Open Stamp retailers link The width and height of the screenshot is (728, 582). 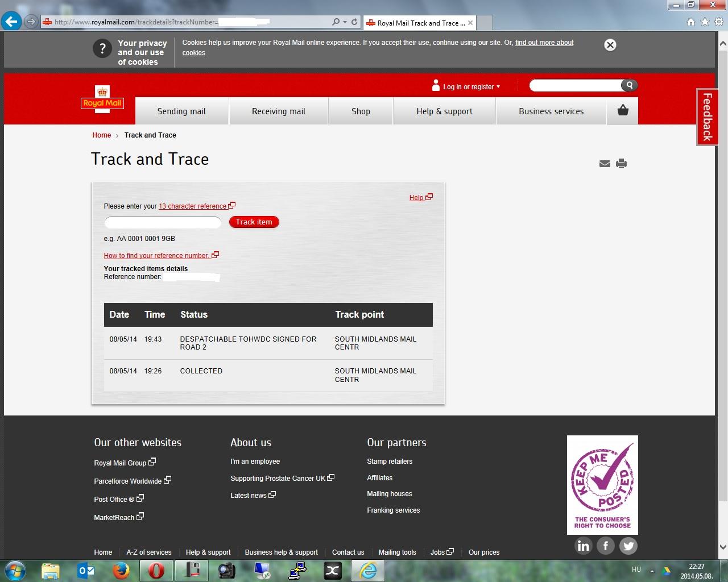390,462
